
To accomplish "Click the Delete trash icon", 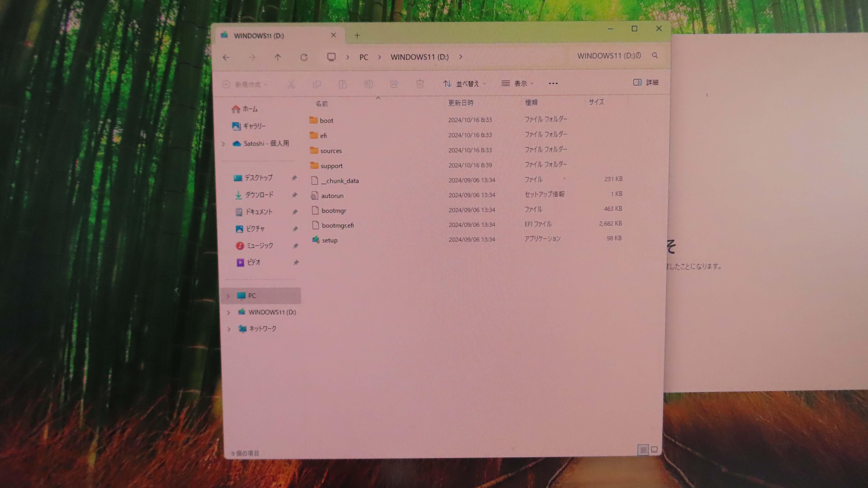I will (x=420, y=84).
